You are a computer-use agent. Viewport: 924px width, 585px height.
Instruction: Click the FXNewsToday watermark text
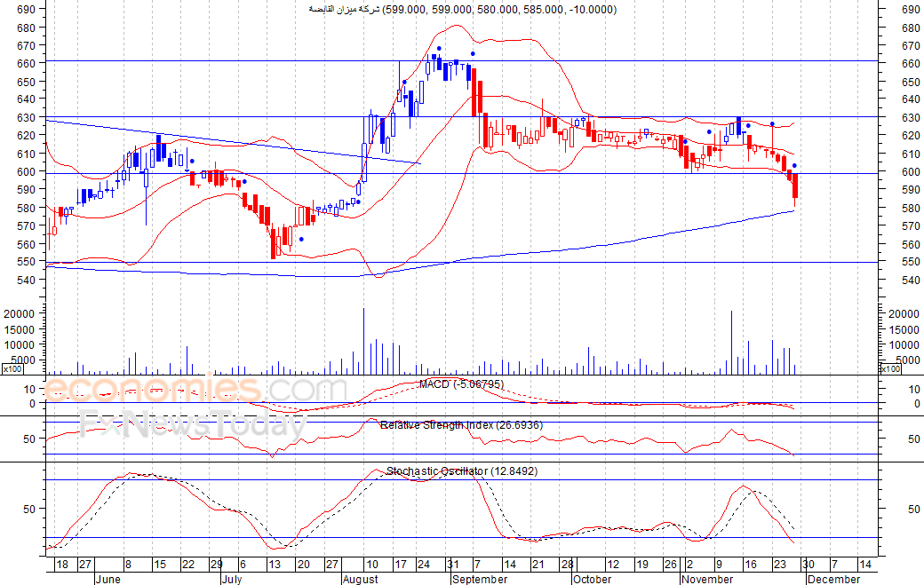(191, 426)
